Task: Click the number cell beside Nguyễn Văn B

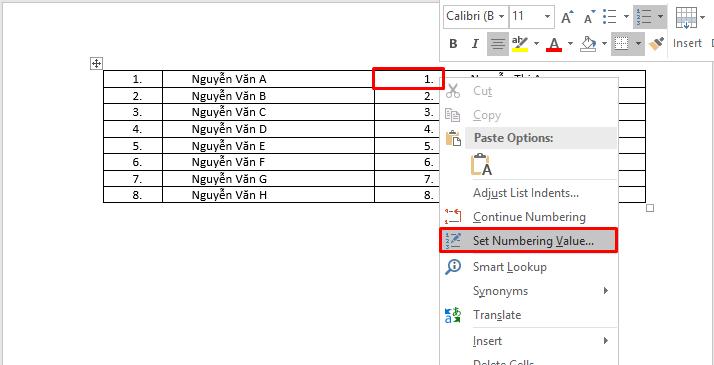Action: 133,96
